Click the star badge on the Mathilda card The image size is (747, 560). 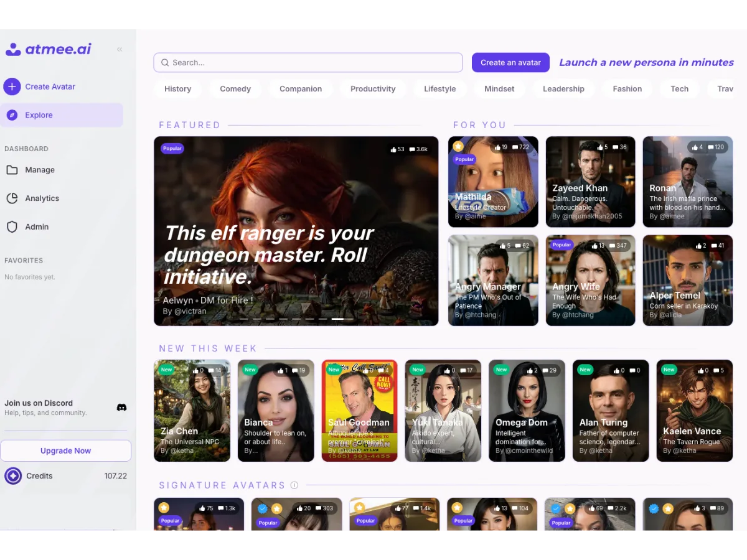click(x=458, y=146)
